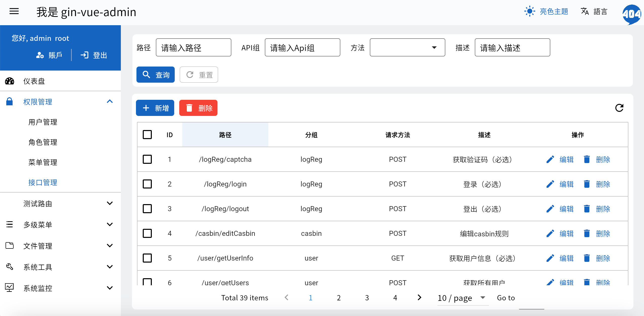Viewport: 644px width, 316px height.
Task: Click the refresh table icon
Action: (x=619, y=108)
